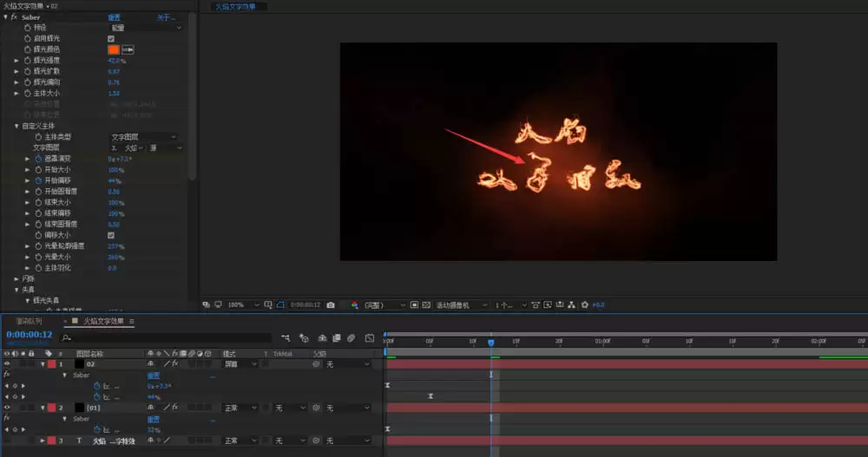868x457 pixels.
Task: Open blending mode dropdown of layer 02
Action: [240, 364]
